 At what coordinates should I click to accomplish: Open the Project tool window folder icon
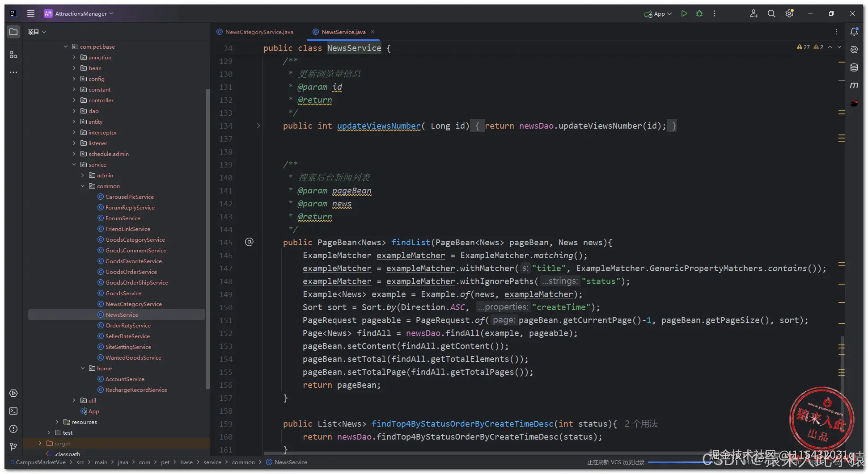click(13, 32)
